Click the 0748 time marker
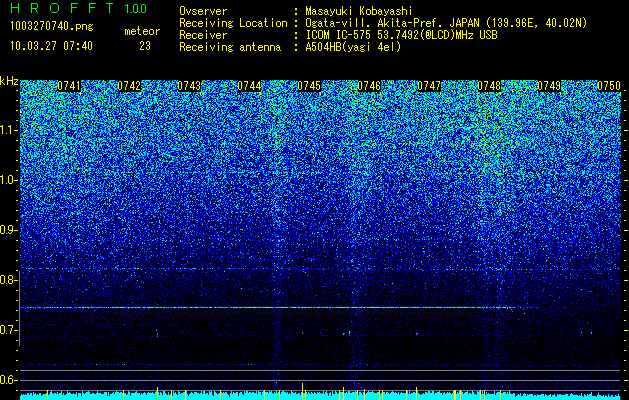The image size is (629, 400). click(x=489, y=86)
